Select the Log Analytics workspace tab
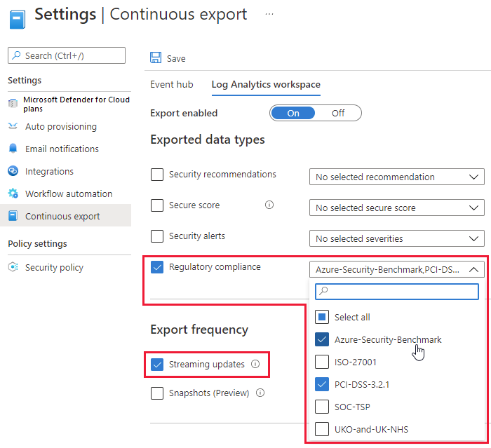The width and height of the screenshot is (491, 448). [266, 85]
